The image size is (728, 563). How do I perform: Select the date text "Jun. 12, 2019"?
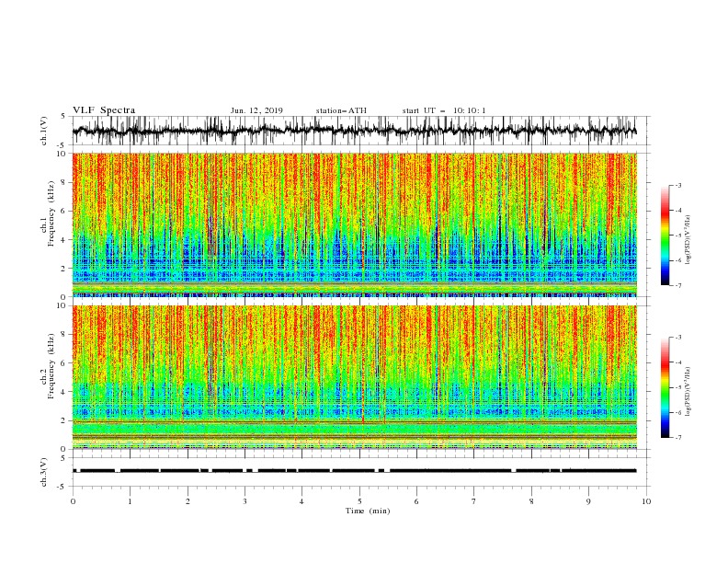click(256, 110)
